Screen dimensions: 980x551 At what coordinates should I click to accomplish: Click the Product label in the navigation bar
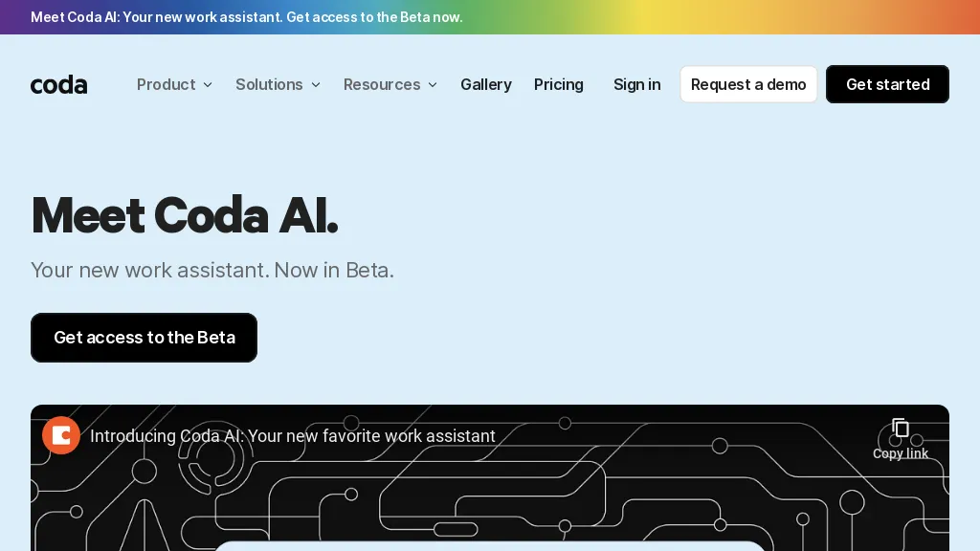pos(166,84)
